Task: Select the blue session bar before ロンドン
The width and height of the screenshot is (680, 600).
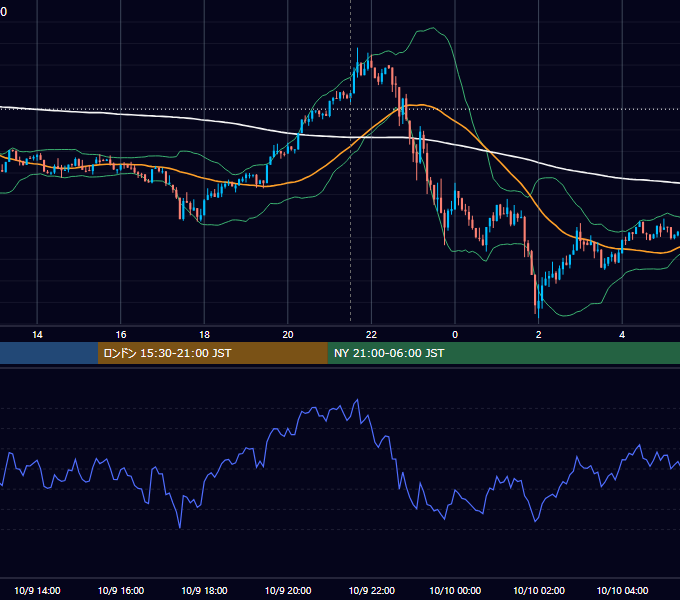Action: (x=49, y=353)
